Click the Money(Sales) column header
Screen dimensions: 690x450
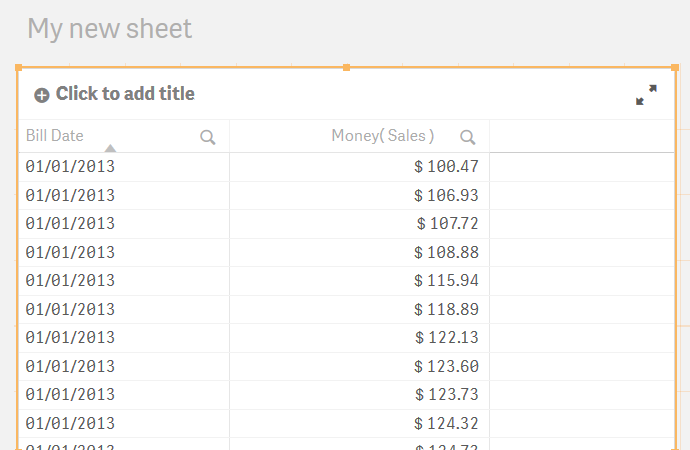(x=383, y=135)
